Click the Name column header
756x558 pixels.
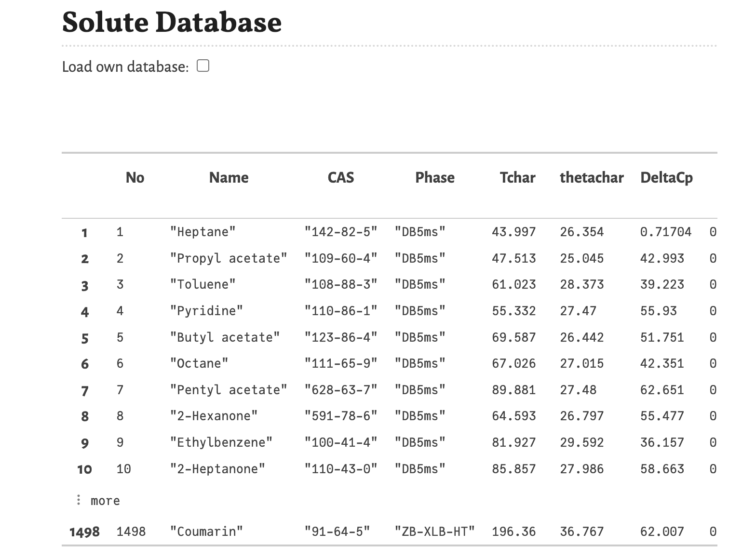229,178
